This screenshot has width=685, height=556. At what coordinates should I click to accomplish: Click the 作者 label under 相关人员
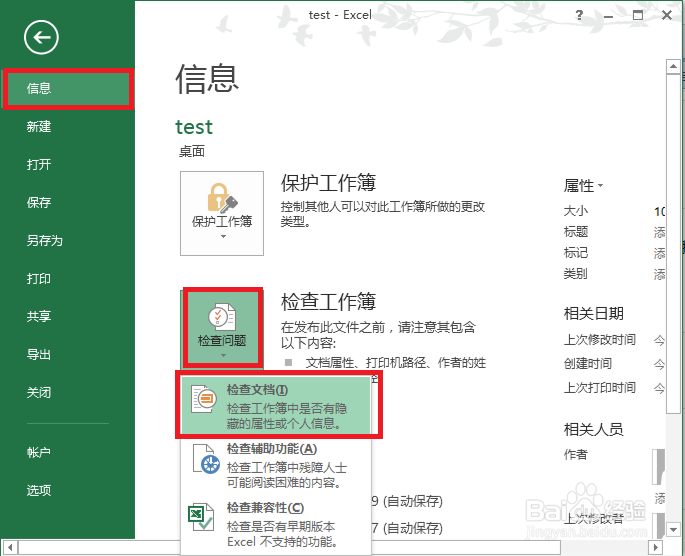[x=576, y=455]
